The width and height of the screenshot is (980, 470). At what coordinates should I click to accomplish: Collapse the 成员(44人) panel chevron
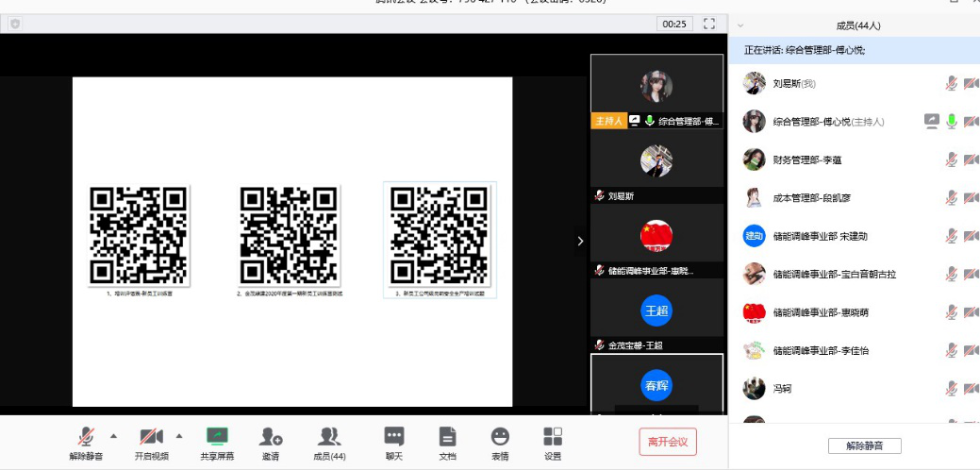740,25
